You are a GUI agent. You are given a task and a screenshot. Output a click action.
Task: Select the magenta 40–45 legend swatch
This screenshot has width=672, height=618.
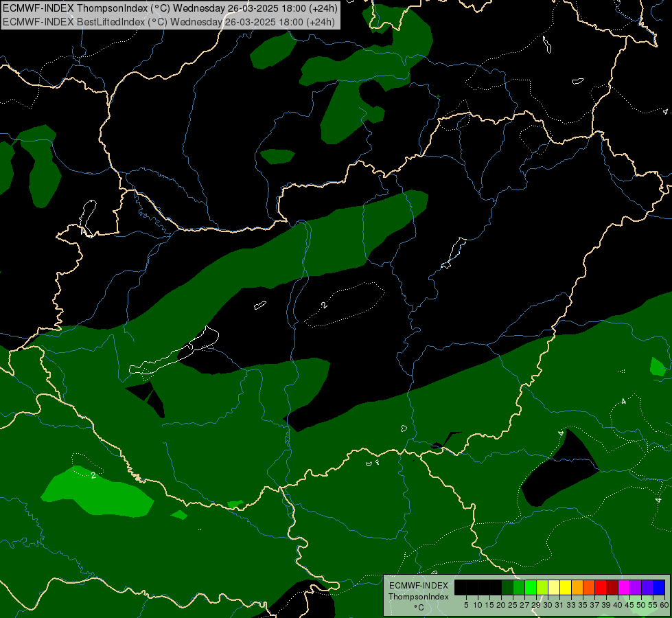(624, 587)
